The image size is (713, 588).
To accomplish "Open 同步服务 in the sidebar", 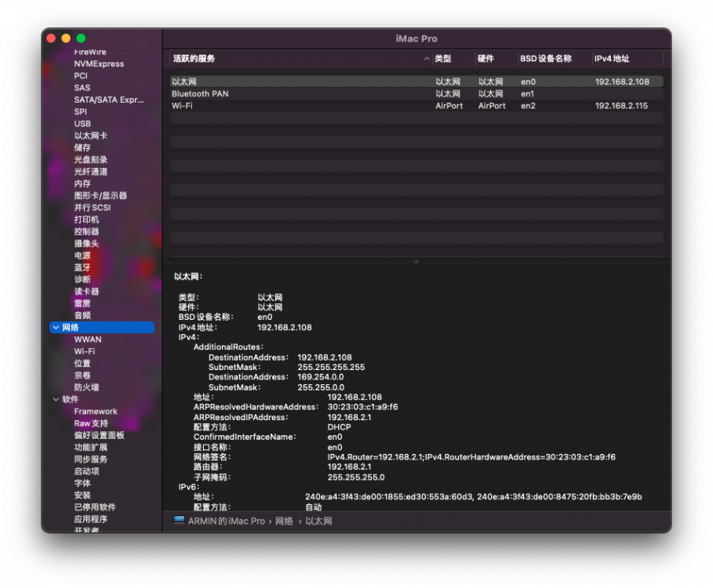I will click(x=90, y=459).
